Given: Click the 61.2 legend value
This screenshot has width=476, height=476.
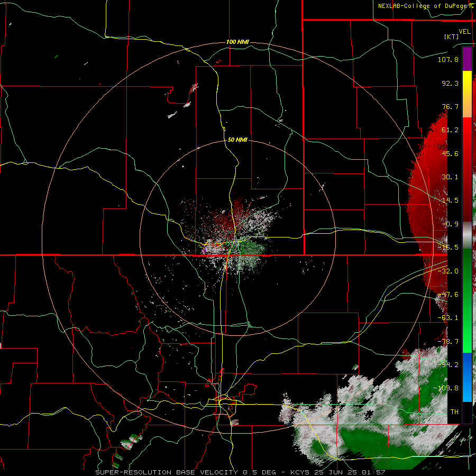Looking at the screenshot, I should [450, 130].
